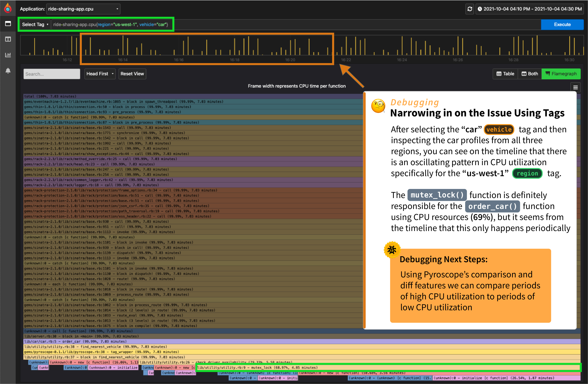Click the clock icon in the date range

[480, 9]
